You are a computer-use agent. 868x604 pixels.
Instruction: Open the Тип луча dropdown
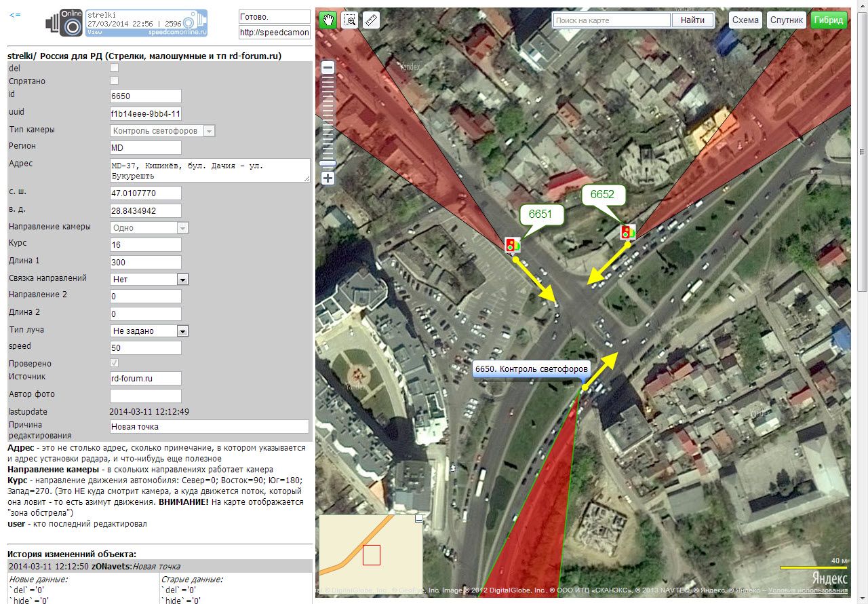tap(149, 331)
